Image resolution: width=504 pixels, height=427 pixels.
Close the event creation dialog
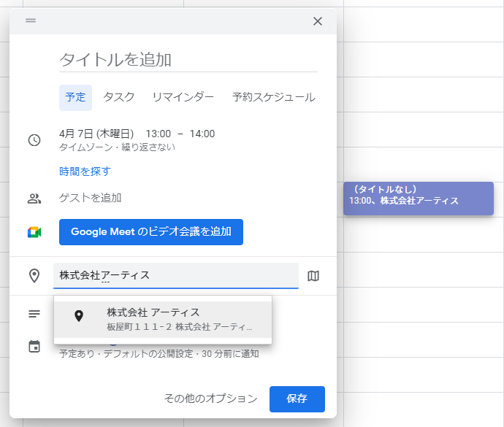tap(318, 21)
